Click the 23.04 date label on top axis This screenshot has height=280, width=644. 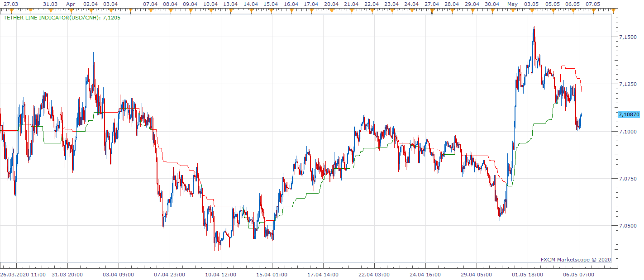coord(391,4)
